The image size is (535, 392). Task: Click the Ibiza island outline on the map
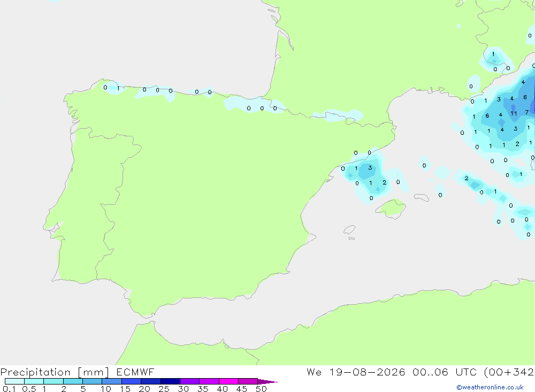click(x=349, y=230)
